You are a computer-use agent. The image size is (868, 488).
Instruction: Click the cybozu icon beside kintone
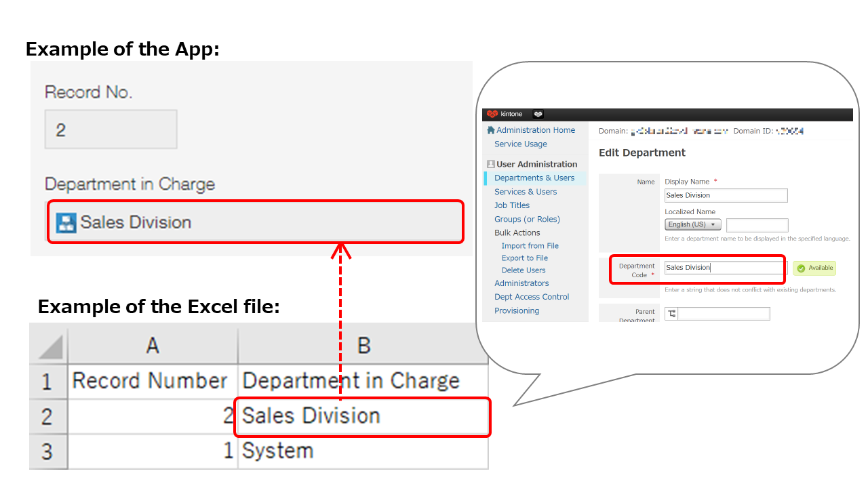point(538,115)
